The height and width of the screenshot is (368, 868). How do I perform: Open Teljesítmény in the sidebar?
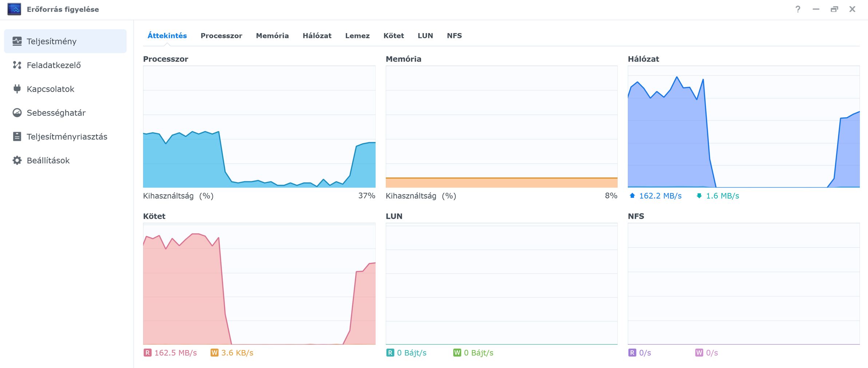click(x=65, y=41)
